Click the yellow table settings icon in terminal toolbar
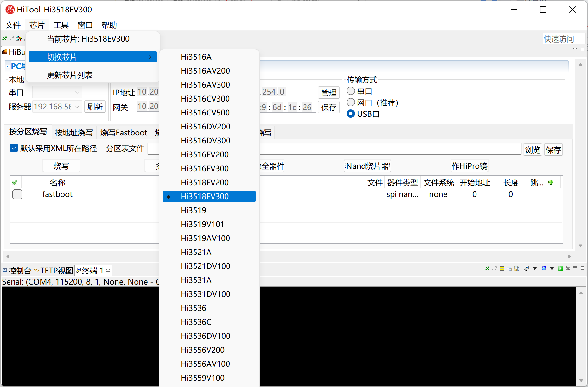The image size is (588, 387). [502, 268]
